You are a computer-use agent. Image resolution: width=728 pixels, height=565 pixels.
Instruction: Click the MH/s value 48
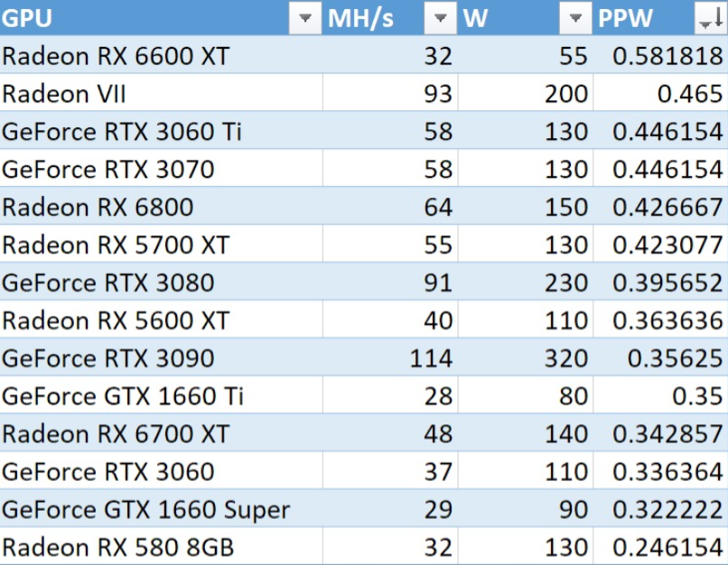[438, 434]
